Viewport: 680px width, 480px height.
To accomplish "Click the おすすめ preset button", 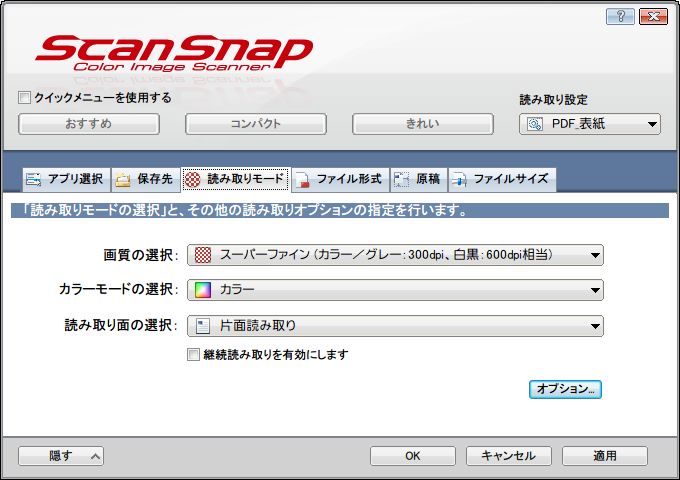I will pyautogui.click(x=89, y=124).
